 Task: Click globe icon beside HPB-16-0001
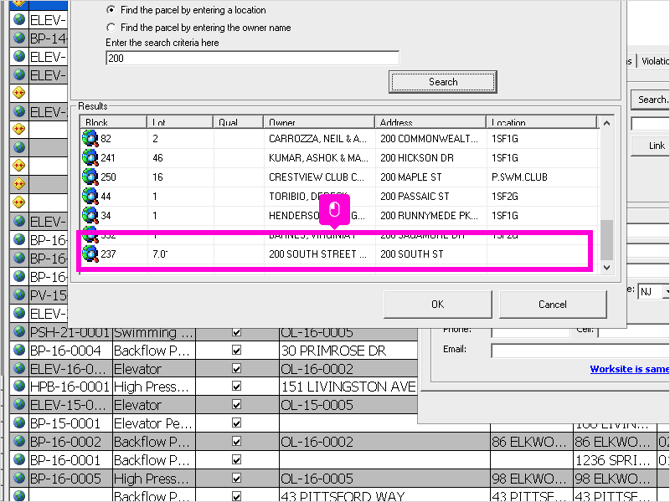coord(19,386)
